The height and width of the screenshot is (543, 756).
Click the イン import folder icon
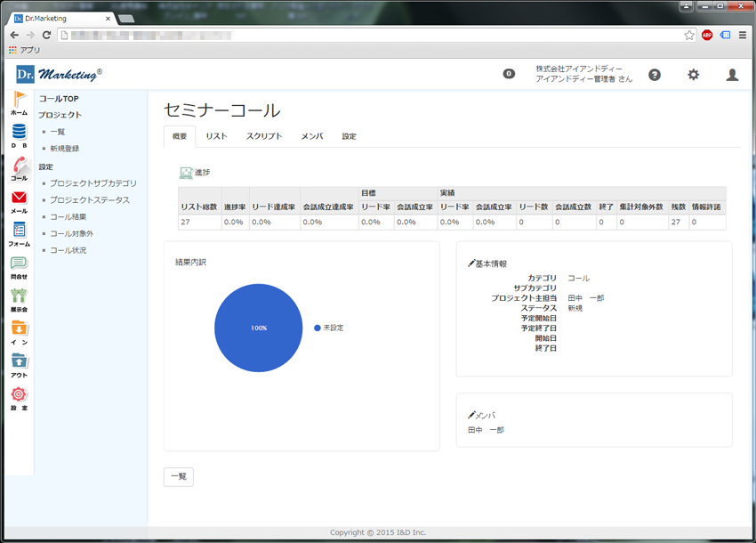point(19,329)
